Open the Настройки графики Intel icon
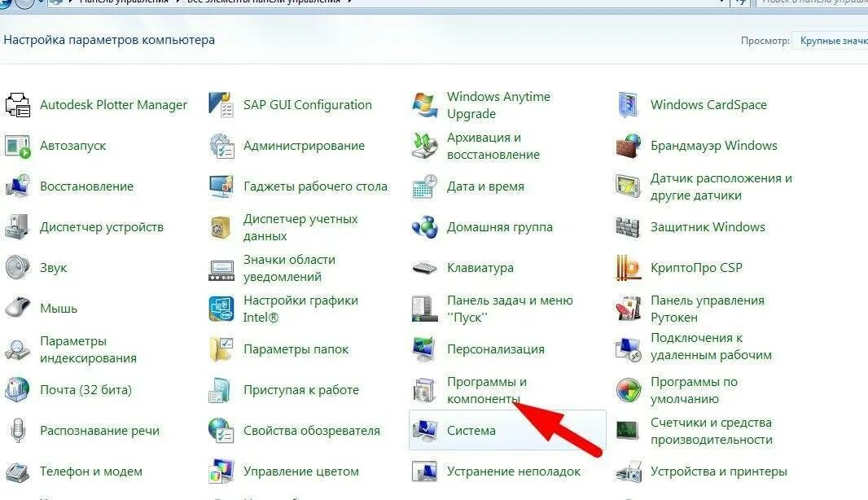868x500 pixels. tap(221, 309)
